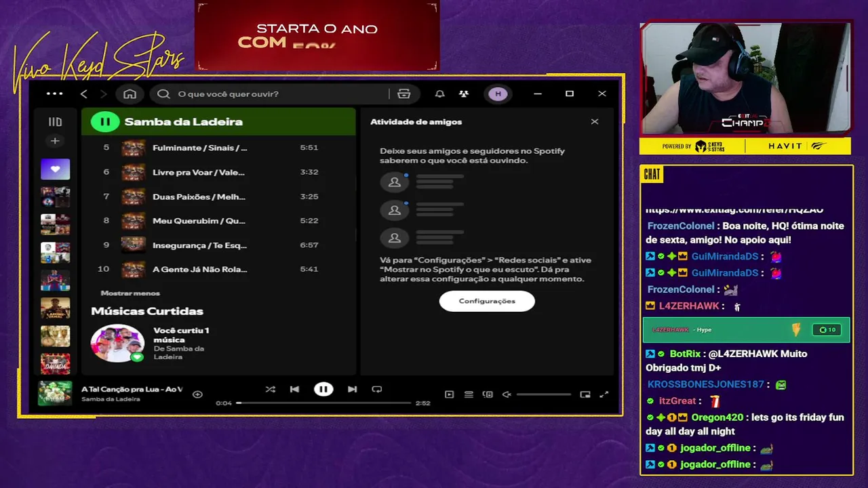
Task: Click the L4ZERHAWK Hype banner
Action: click(x=746, y=330)
